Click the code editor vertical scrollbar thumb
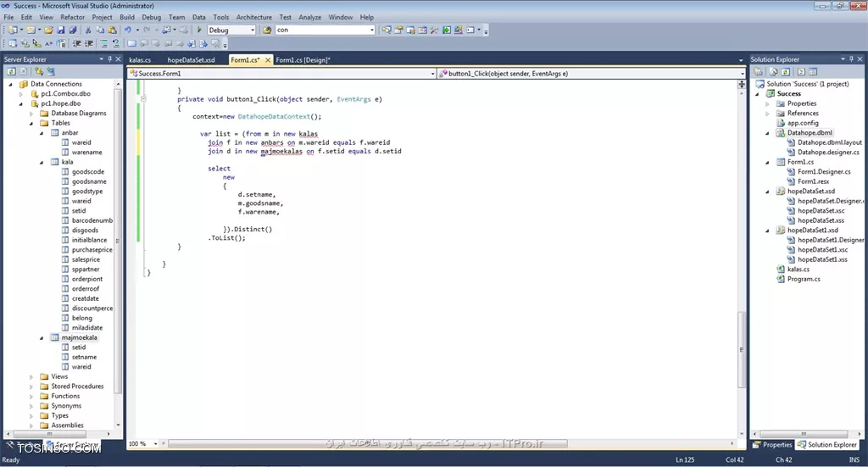 click(741, 349)
